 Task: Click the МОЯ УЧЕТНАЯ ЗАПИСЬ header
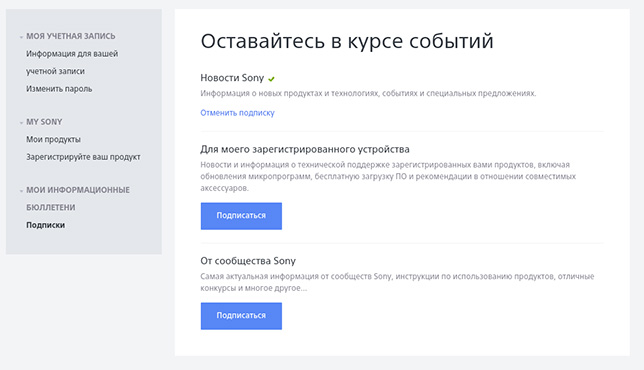pos(71,36)
